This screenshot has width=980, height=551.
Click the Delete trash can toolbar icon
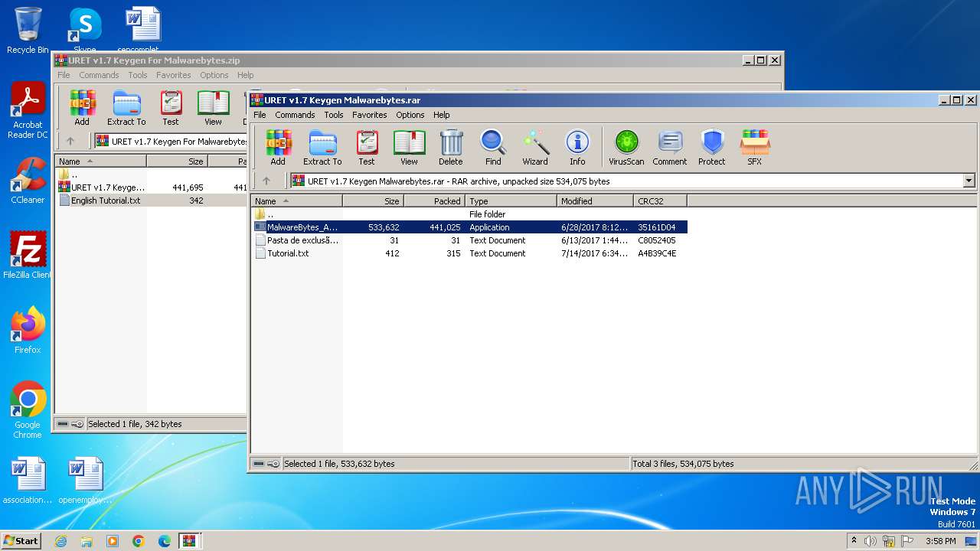coord(451,147)
